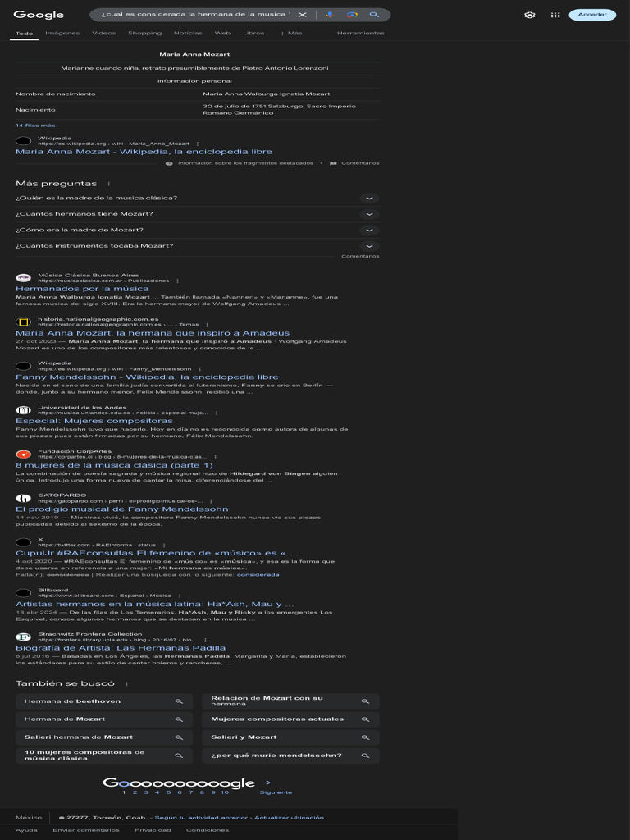Go to results page 5
This screenshot has width=630, height=840.
(x=168, y=792)
